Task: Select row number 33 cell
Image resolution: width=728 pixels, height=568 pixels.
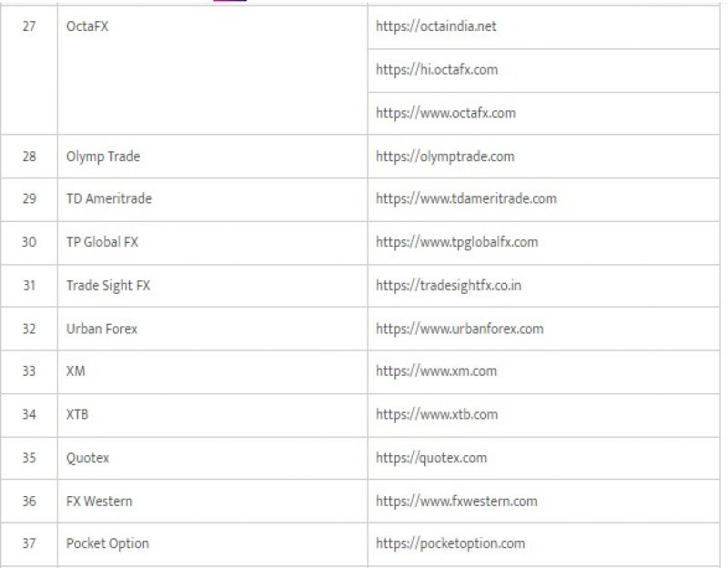Action: click(29, 371)
